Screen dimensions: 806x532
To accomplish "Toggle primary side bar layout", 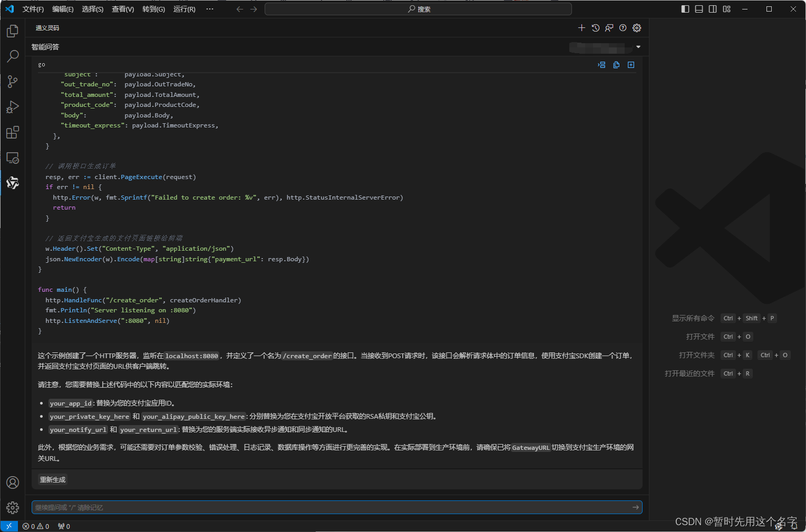I will tap(685, 9).
